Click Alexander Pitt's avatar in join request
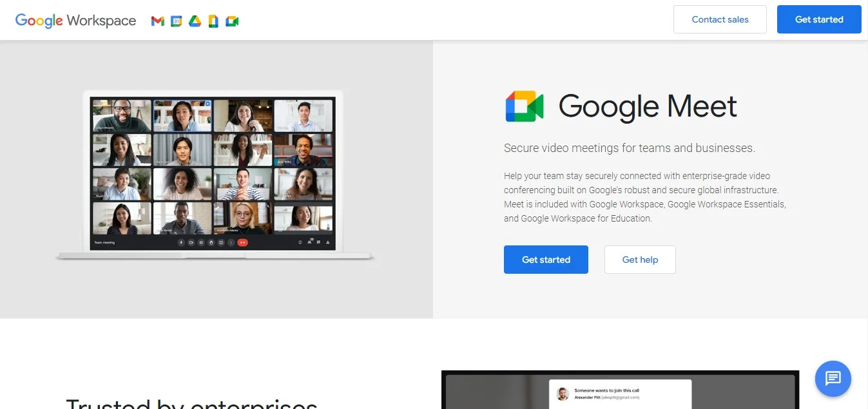 (563, 394)
